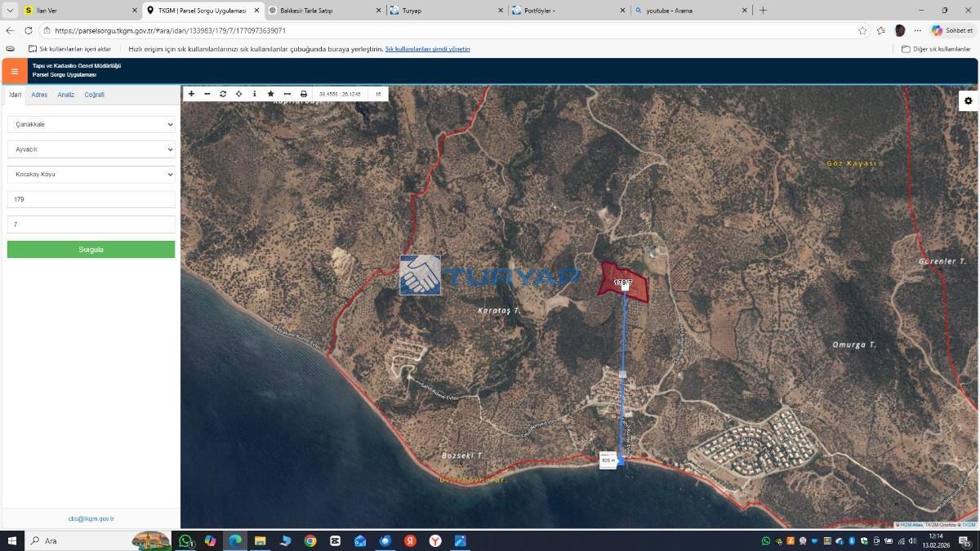Open Chrome from the Windows taskbar
This screenshot has width=980, height=551.
point(310,540)
